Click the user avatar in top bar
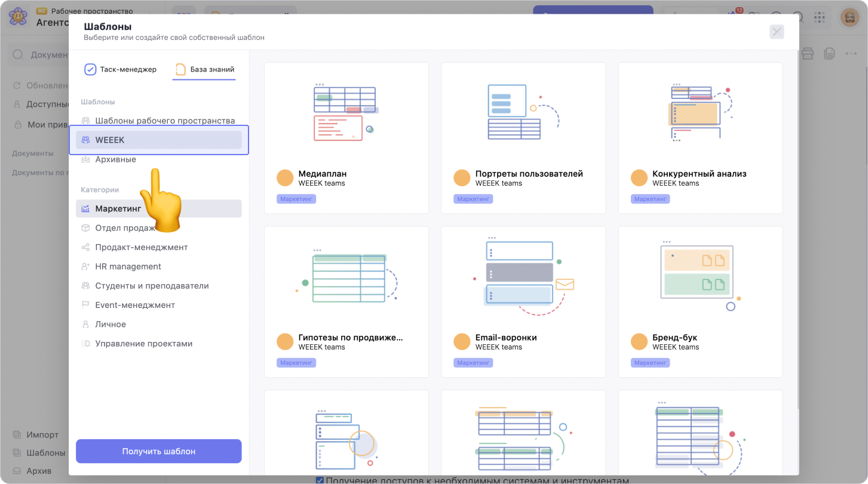Image resolution: width=868 pixels, height=484 pixels. [849, 17]
